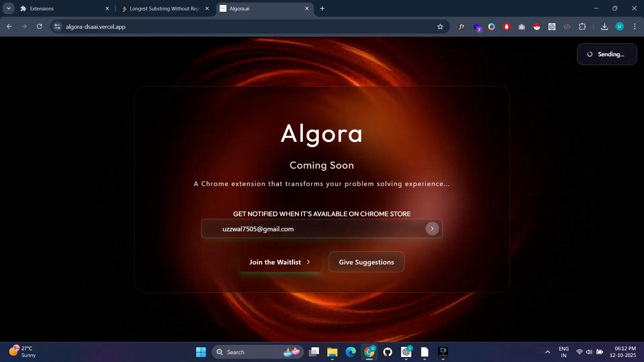This screenshot has height=362, width=644.
Task: Close the Extensions tab
Action: (107, 8)
